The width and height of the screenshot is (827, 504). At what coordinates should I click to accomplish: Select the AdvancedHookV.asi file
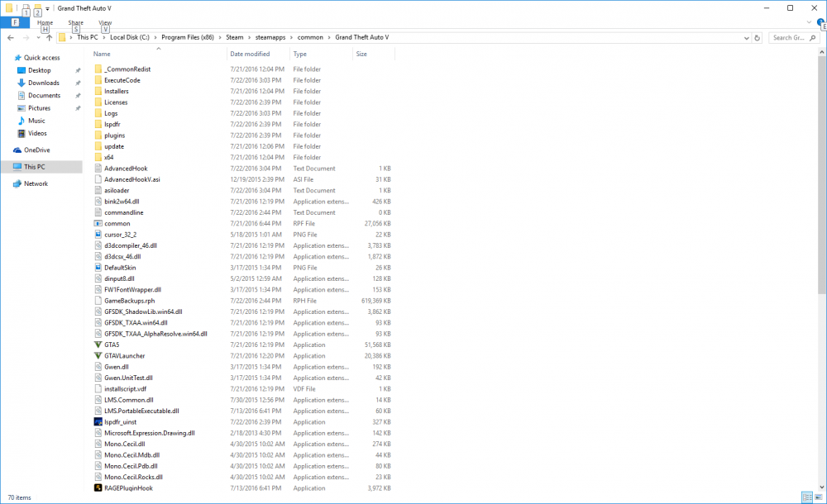click(131, 180)
